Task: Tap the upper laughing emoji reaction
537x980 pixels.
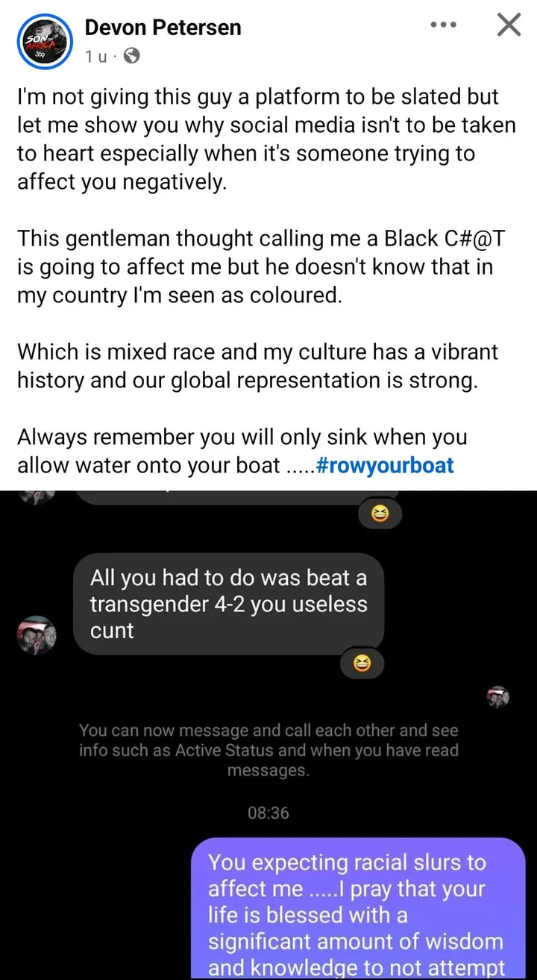Action: pos(381,514)
